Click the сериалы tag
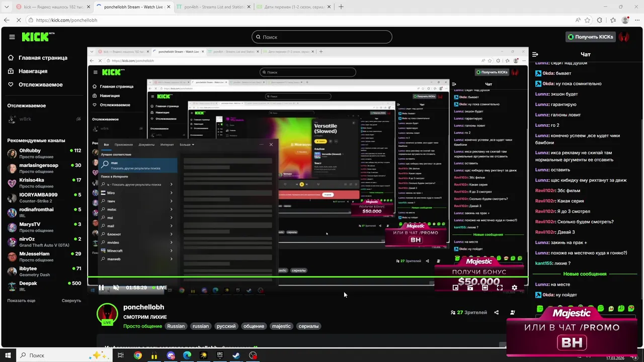This screenshot has width=644, height=362. [308, 326]
